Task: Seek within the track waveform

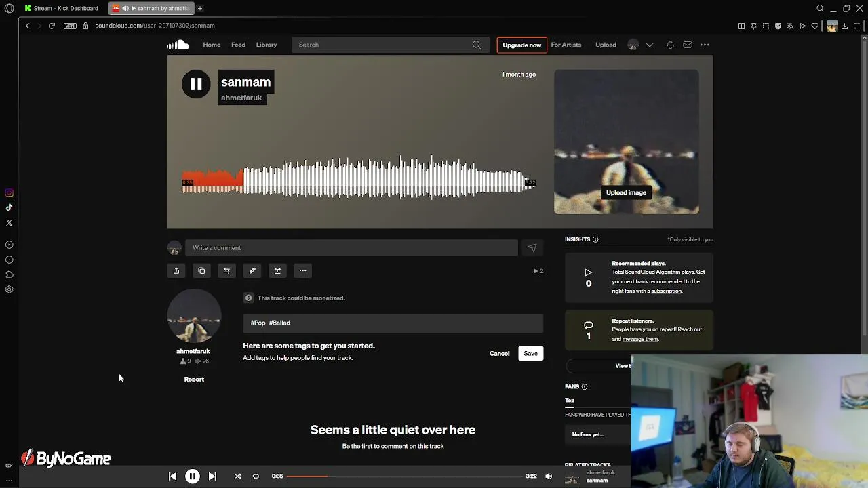Action: pyautogui.click(x=358, y=178)
